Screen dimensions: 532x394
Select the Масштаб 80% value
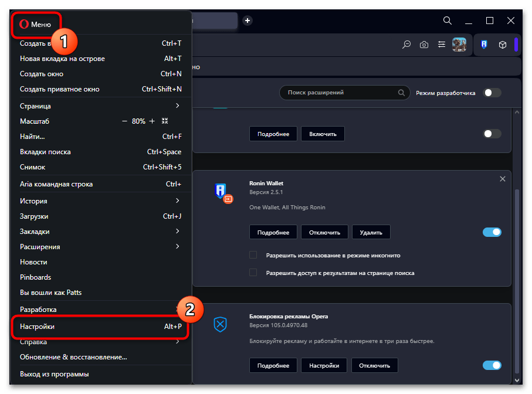click(x=138, y=121)
